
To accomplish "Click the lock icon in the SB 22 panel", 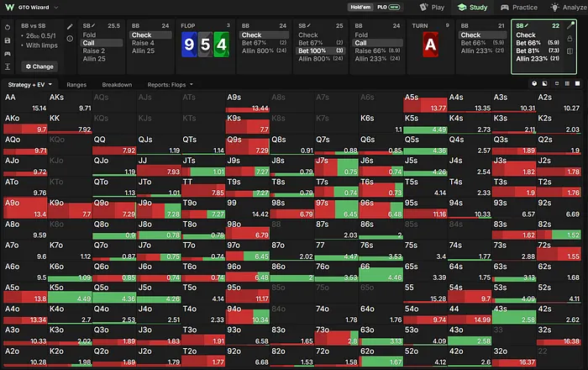I will click(x=570, y=39).
